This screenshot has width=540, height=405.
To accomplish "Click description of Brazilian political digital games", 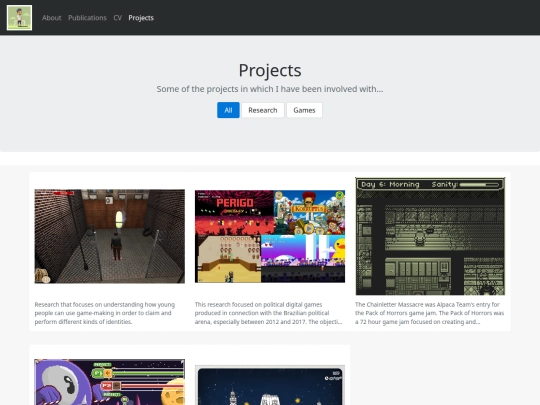I will [x=269, y=313].
